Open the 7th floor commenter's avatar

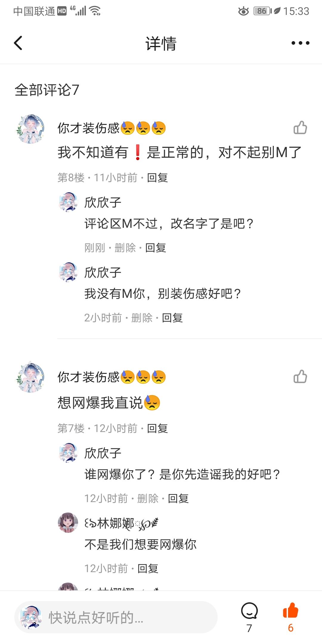tap(30, 377)
